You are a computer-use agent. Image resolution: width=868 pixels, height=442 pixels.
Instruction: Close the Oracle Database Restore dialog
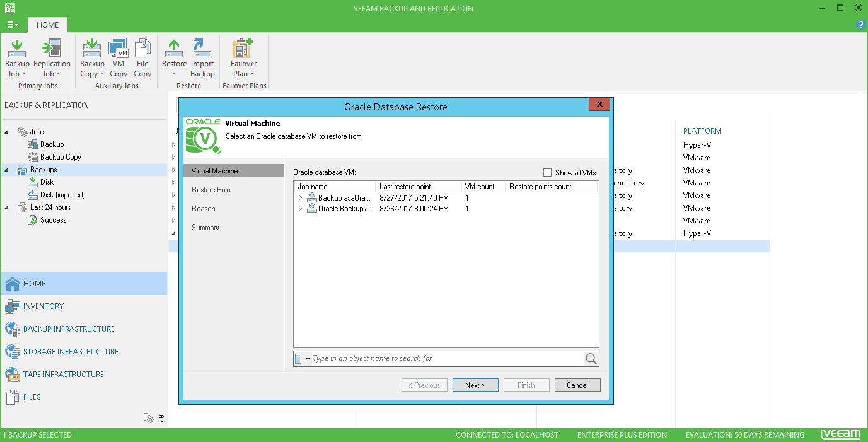[x=599, y=105]
